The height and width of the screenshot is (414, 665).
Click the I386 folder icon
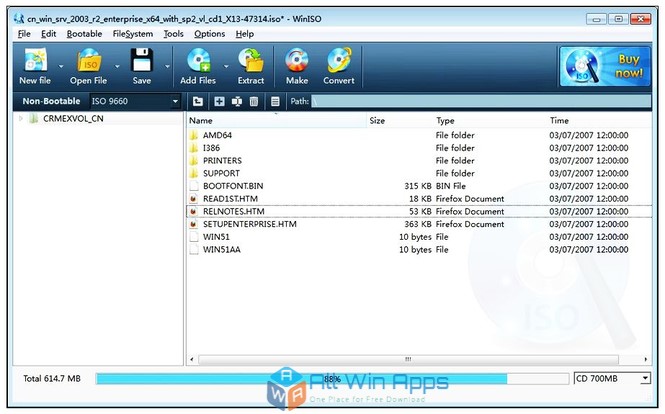coord(194,148)
